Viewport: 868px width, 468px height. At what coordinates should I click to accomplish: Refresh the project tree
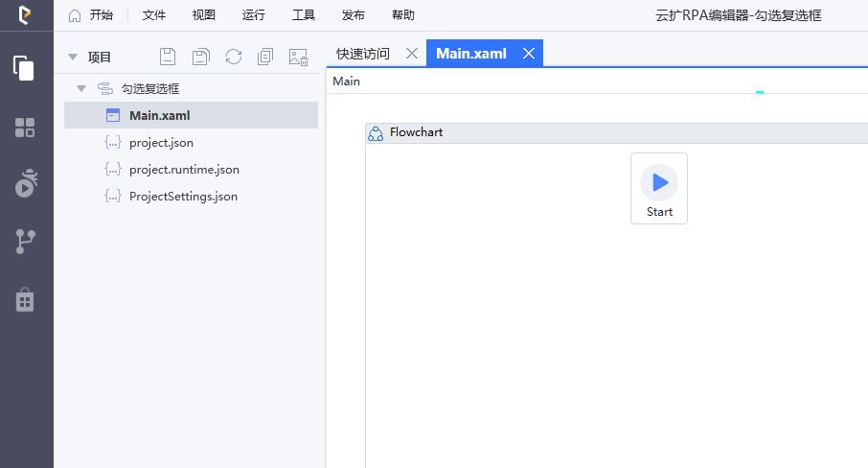(x=233, y=57)
